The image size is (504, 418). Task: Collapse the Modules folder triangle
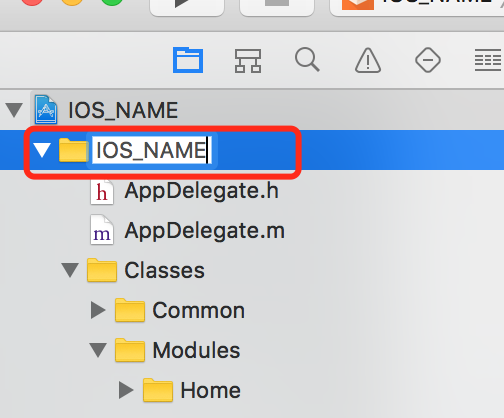[98, 350]
